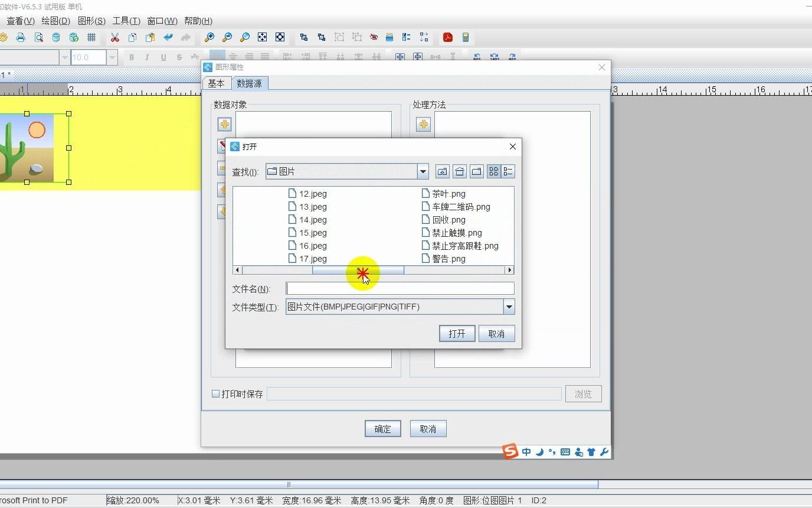The height and width of the screenshot is (508, 812).
Task: Select file 茶叶.png
Action: pos(444,194)
